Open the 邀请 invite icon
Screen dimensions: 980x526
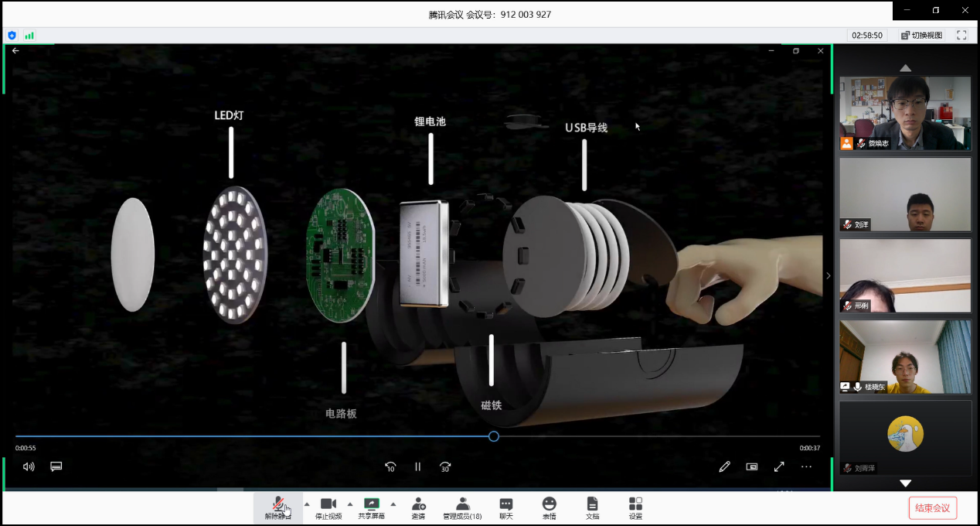pos(418,507)
